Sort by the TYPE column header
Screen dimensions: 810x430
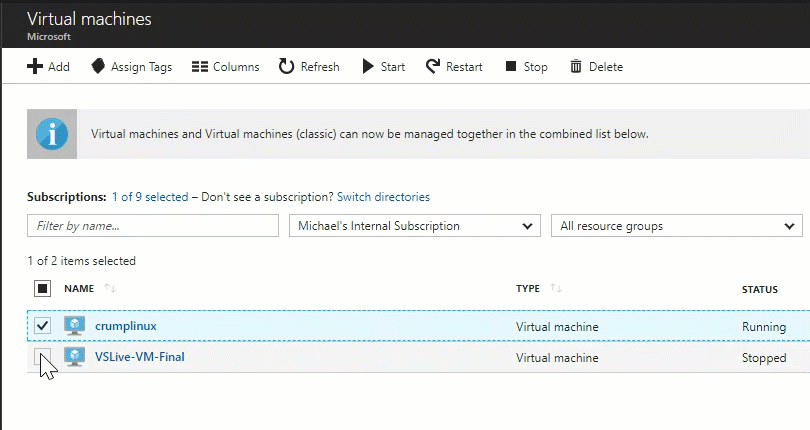[528, 289]
